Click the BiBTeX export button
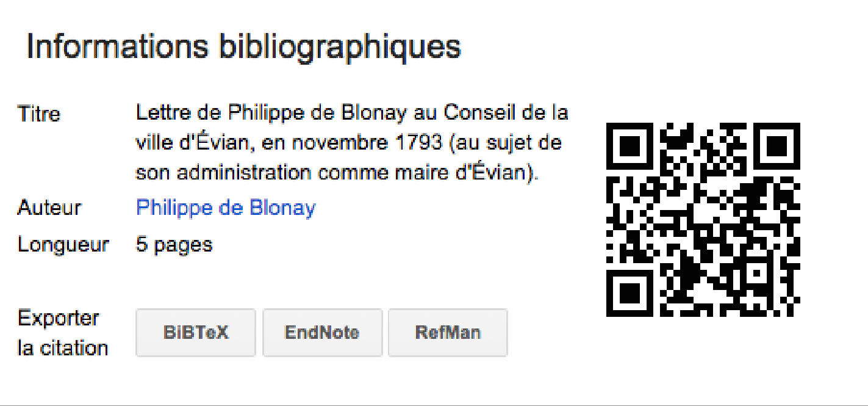 coord(196,333)
